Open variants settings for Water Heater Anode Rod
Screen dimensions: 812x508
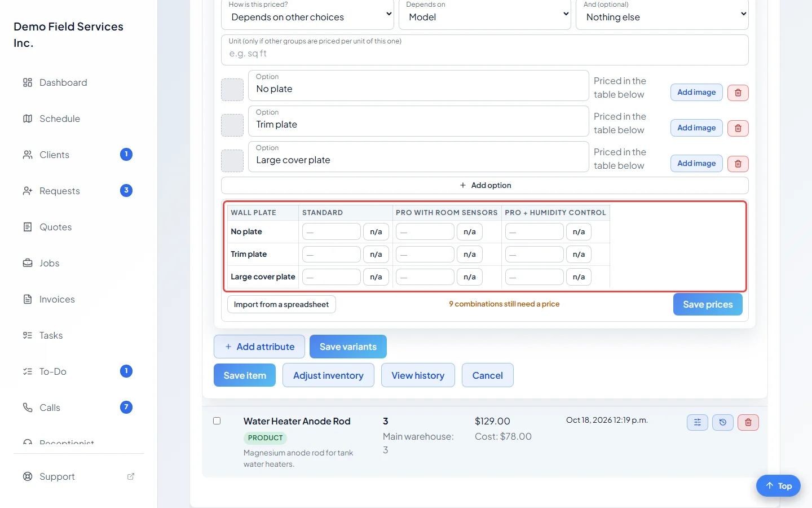pos(698,422)
